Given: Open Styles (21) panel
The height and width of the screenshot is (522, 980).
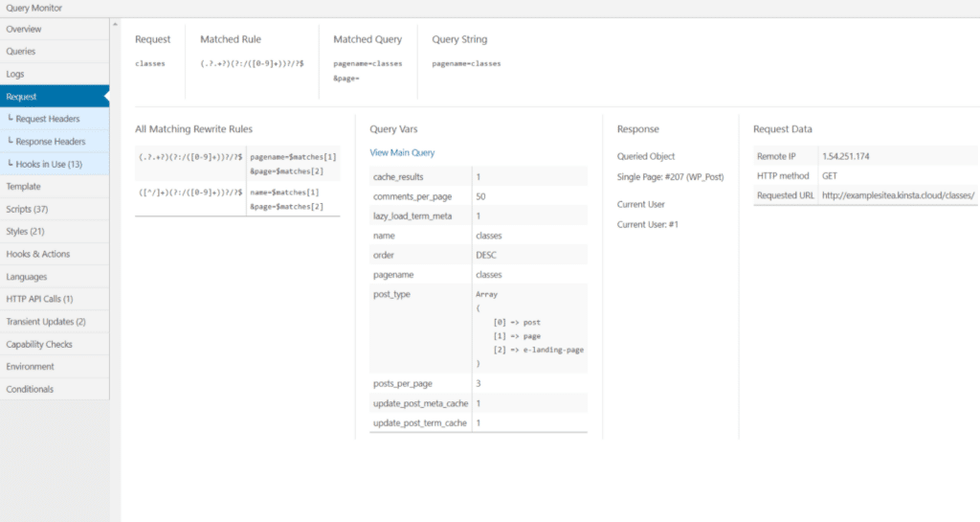Looking at the screenshot, I should (x=25, y=232).
